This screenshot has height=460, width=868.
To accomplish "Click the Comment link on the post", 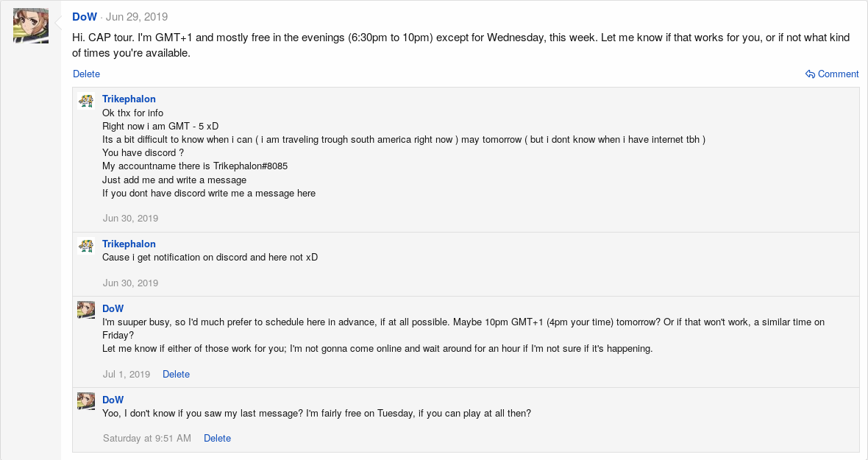I will [838, 74].
